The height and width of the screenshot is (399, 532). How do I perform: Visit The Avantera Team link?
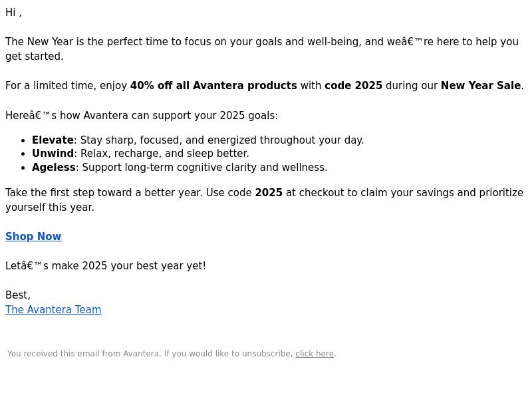tap(53, 309)
